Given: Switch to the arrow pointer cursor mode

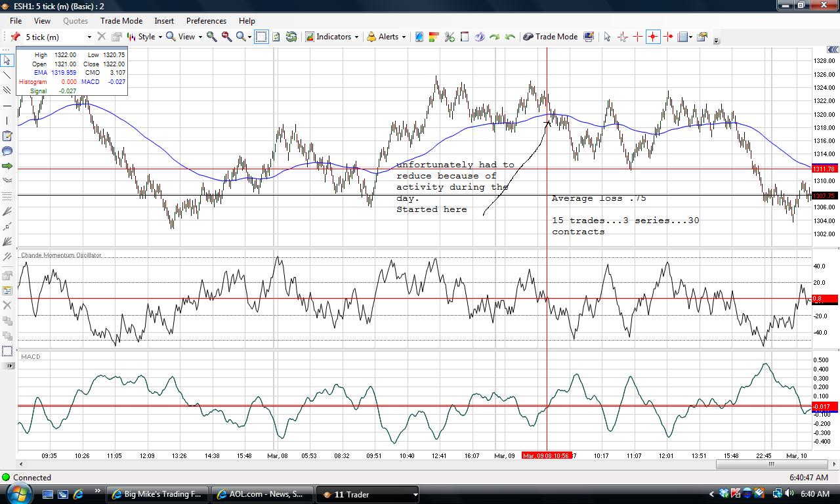Looking at the screenshot, I should point(607,37).
